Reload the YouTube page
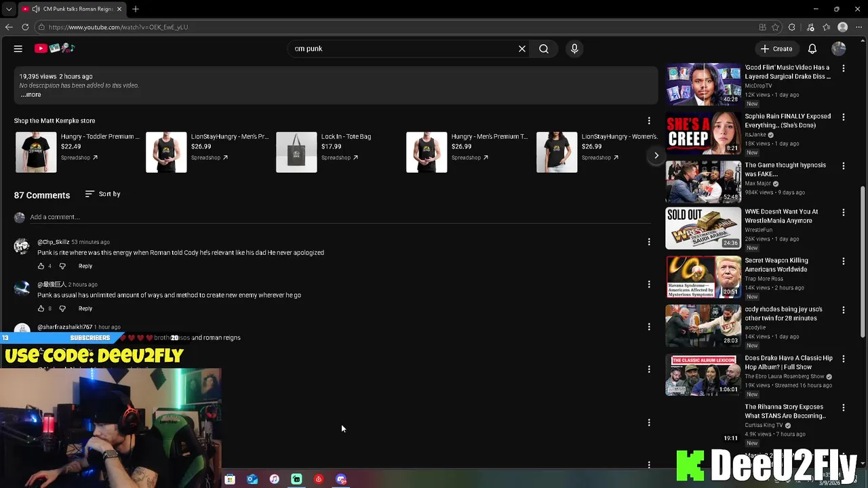The width and height of the screenshot is (868, 488). 25,27
